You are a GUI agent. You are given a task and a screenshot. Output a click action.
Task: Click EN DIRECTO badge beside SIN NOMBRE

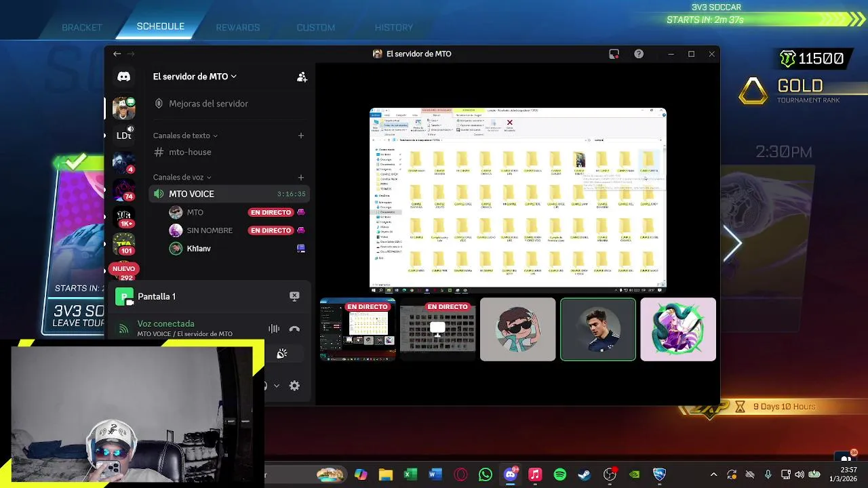pyautogui.click(x=271, y=230)
